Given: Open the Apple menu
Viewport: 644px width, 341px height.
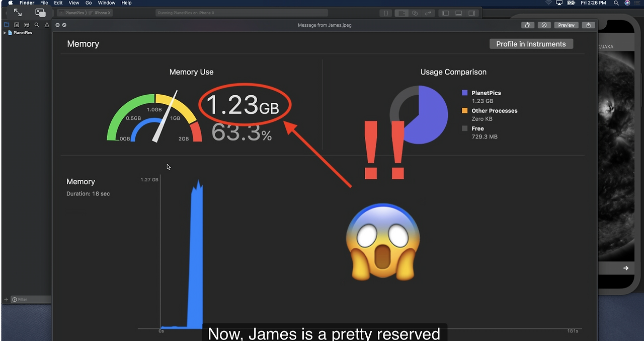Looking at the screenshot, I should click(x=10, y=3).
